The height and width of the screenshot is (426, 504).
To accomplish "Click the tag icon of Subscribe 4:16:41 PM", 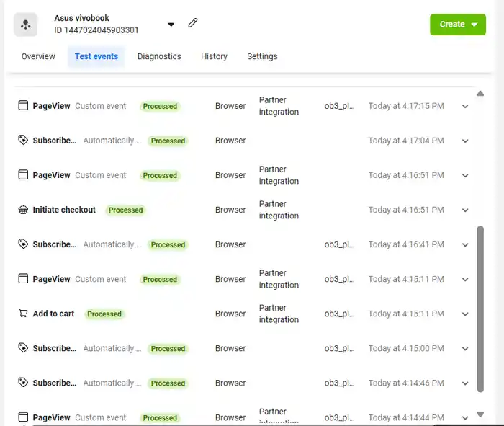I will (x=23, y=244).
